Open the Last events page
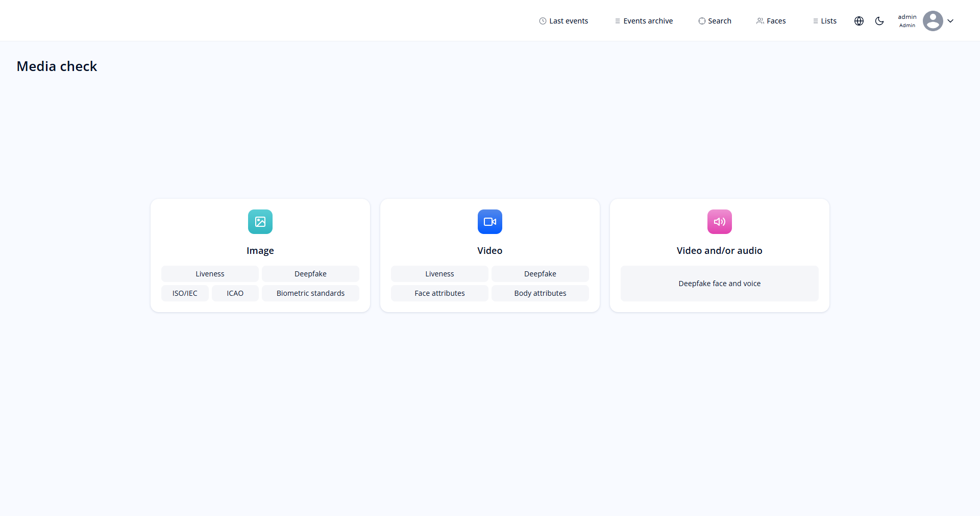 click(x=563, y=21)
